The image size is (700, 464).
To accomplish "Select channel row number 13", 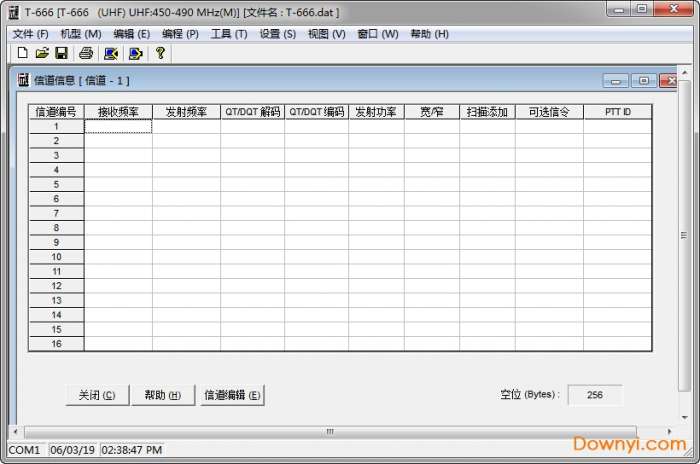I will [56, 300].
